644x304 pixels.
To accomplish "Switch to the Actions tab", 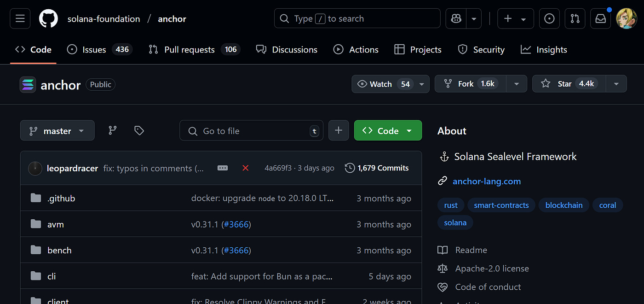I will click(x=356, y=50).
